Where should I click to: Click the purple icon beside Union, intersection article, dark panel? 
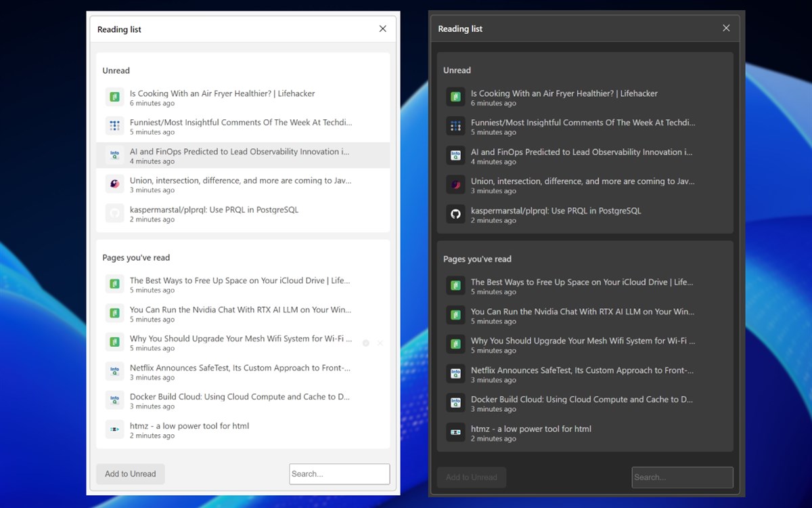[455, 185]
